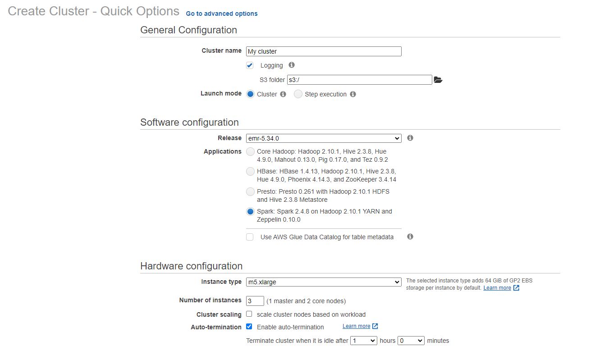Click the info icon next to Release
The height and width of the screenshot is (364, 595).
click(x=410, y=138)
